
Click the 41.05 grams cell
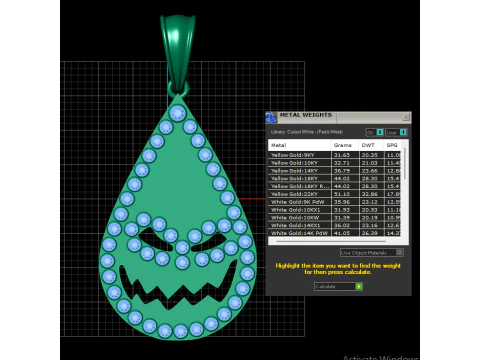pyautogui.click(x=345, y=233)
